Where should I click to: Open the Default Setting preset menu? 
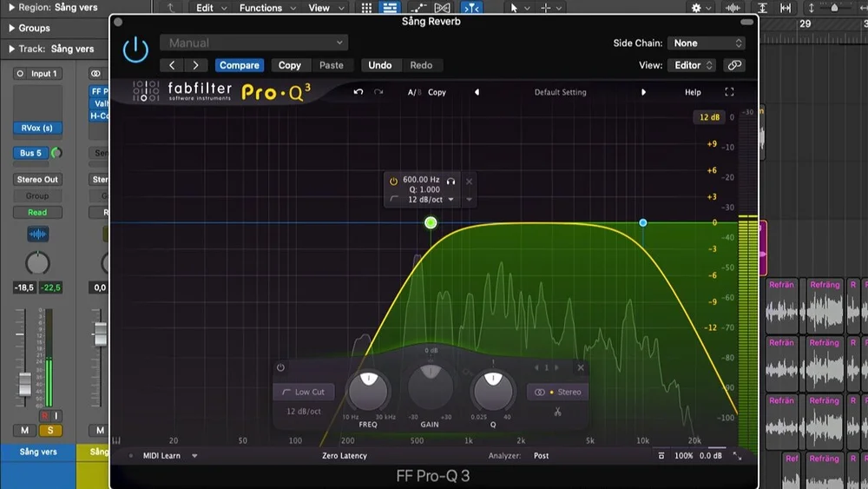[x=560, y=92]
